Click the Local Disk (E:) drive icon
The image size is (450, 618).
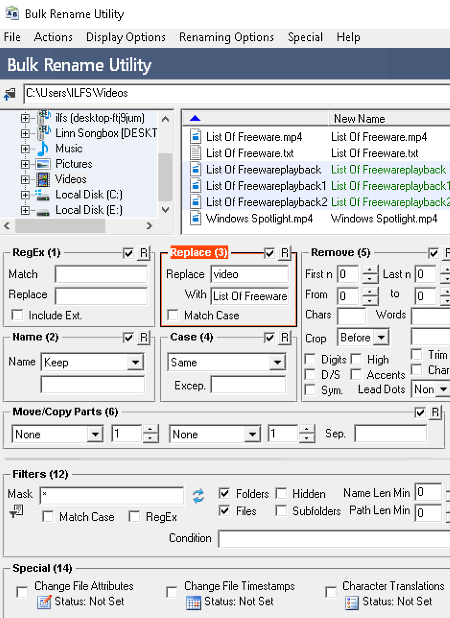click(43, 211)
